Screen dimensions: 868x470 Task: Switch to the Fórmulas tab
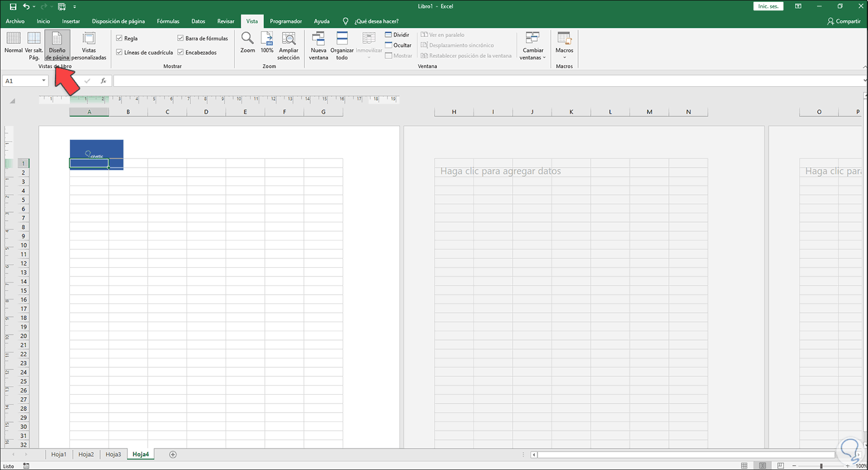168,21
